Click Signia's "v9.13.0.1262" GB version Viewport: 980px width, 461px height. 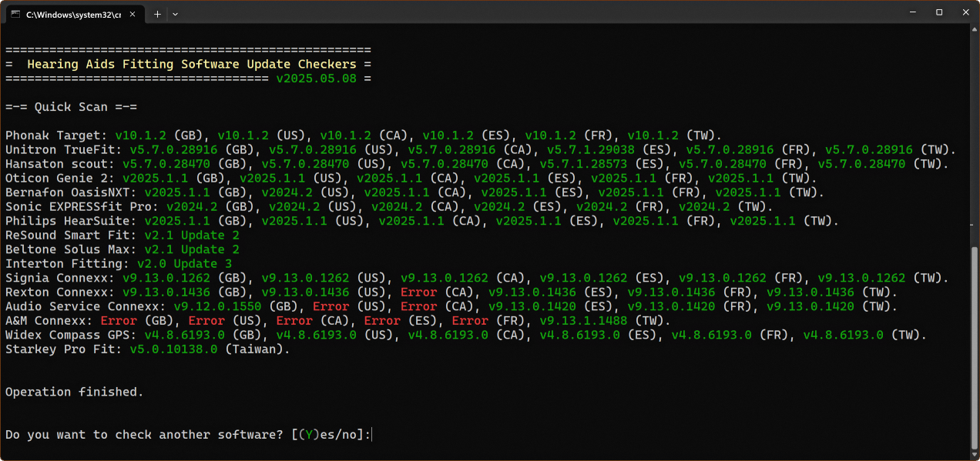point(166,278)
